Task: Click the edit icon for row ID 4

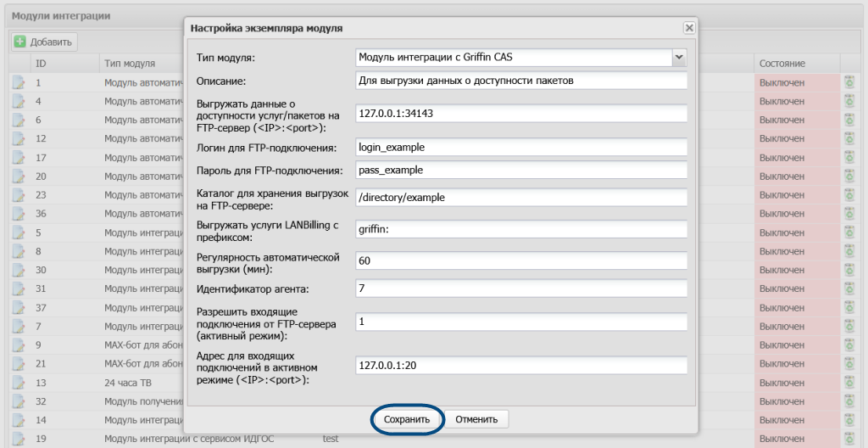Action: [x=19, y=102]
